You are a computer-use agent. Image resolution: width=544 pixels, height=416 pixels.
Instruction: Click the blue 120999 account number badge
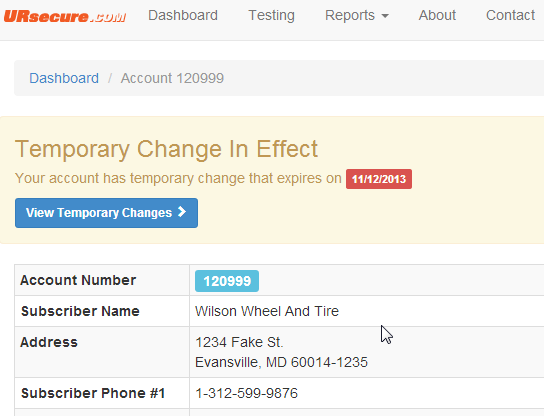[x=227, y=281]
